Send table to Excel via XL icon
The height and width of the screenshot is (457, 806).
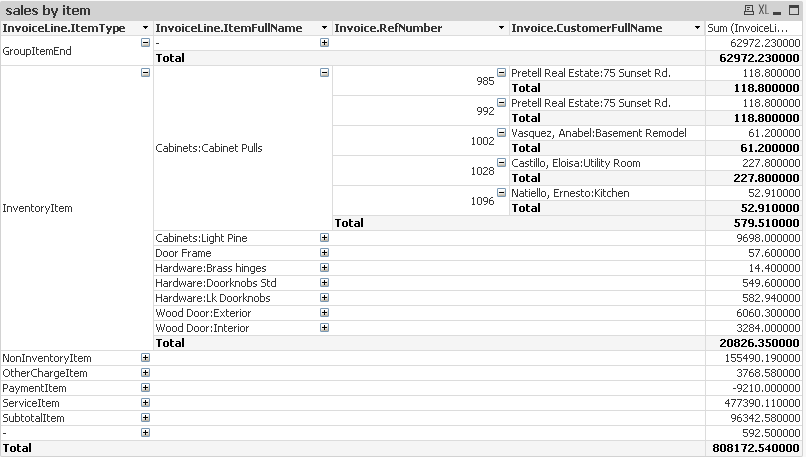tap(763, 10)
